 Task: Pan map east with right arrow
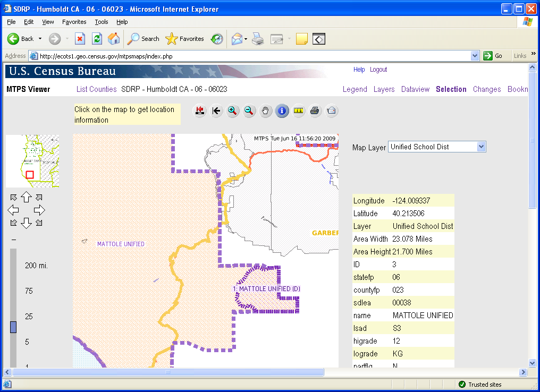coord(39,210)
